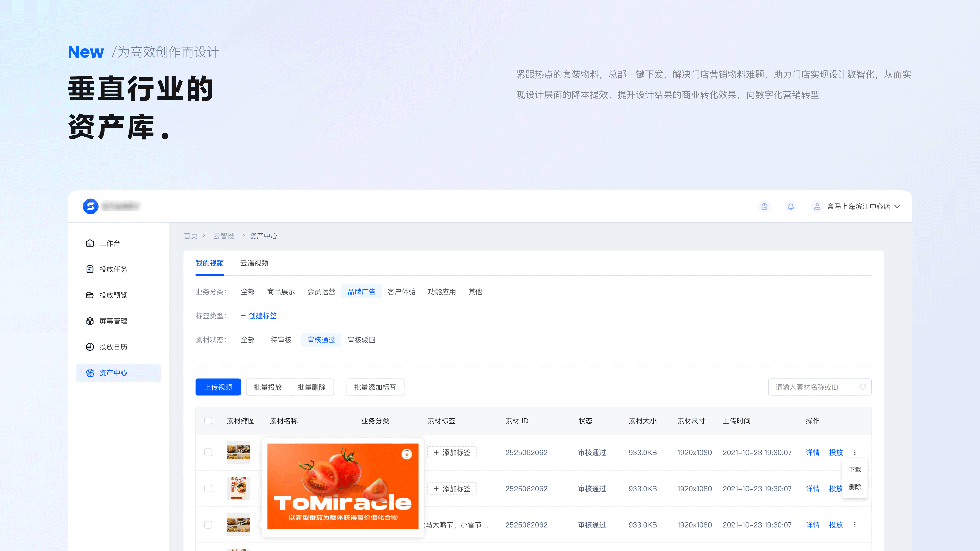Click 投放 for the first row
Screen dimensions: 980x551
tap(836, 453)
